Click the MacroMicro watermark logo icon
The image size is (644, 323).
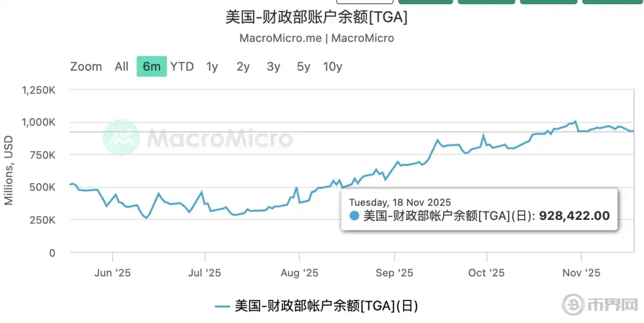(x=121, y=138)
